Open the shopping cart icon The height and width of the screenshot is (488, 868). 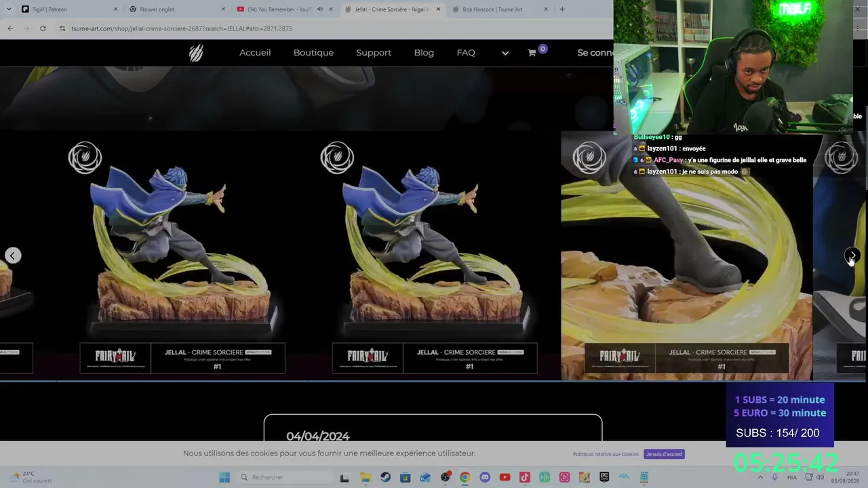(532, 53)
